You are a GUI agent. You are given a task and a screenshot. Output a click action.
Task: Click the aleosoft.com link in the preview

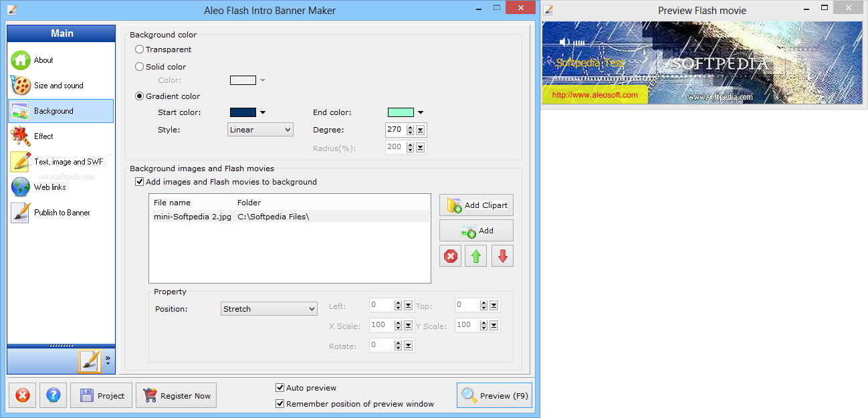click(x=594, y=95)
